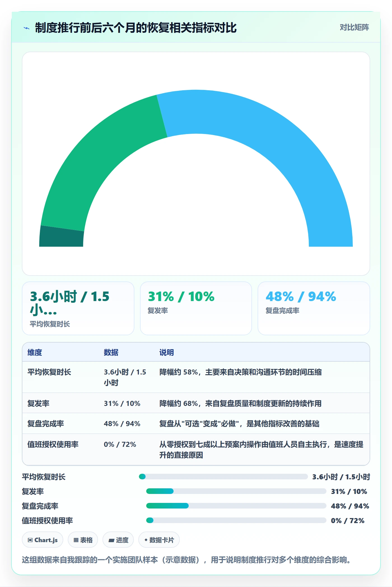Click the 复盘完成率 progress bar

(x=236, y=506)
